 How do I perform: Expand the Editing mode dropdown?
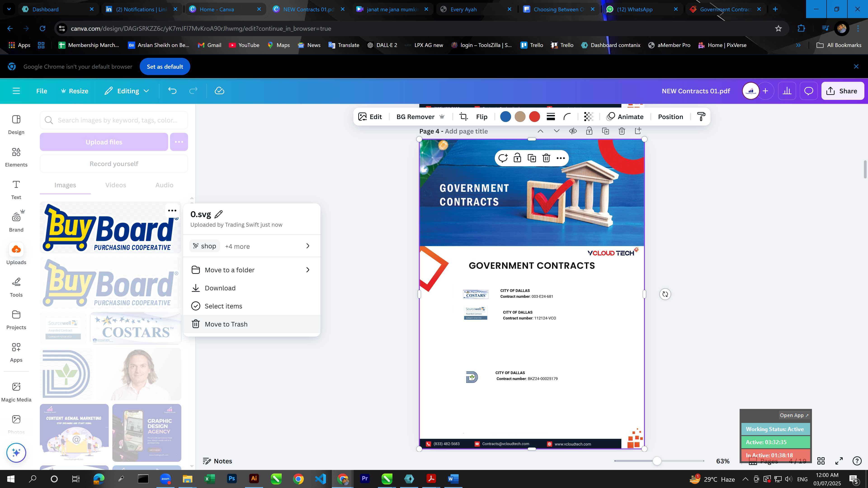(127, 91)
